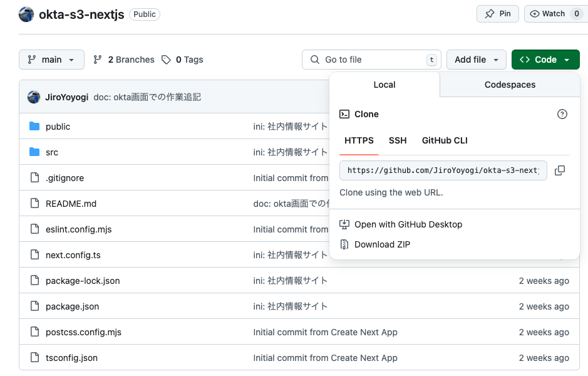Open commit message in the package-lock.json row
Viewport: 588px width, 376px height.
tap(291, 281)
